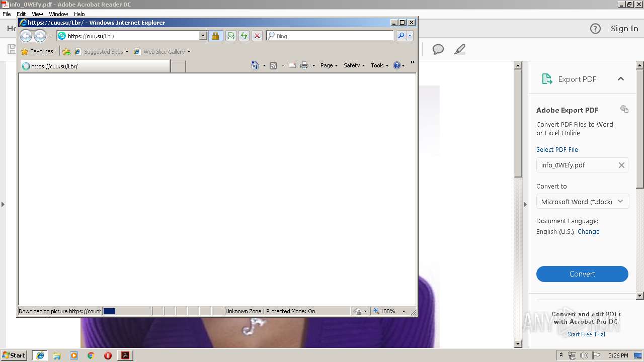This screenshot has height=362, width=644.
Task: Click Start Free Trial link
Action: point(586,334)
